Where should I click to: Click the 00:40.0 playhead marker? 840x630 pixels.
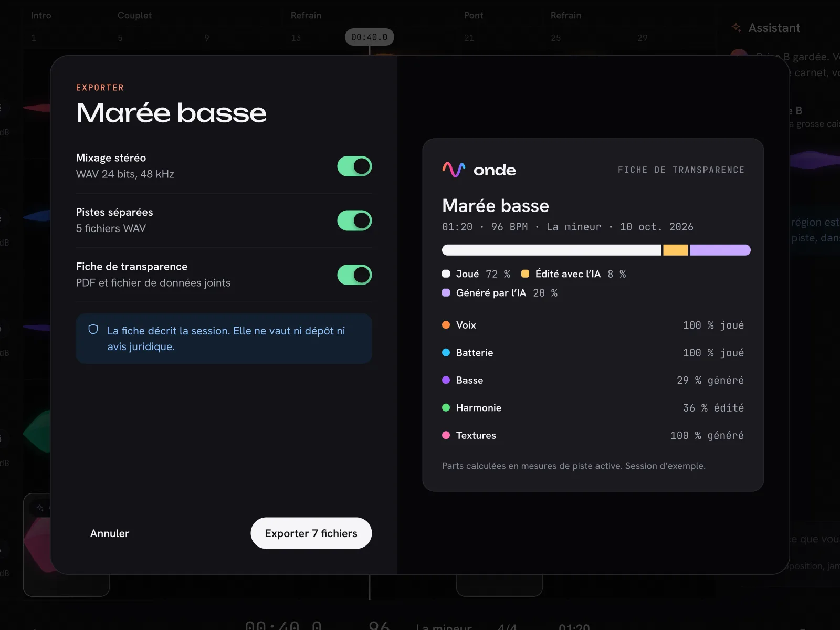tap(370, 37)
